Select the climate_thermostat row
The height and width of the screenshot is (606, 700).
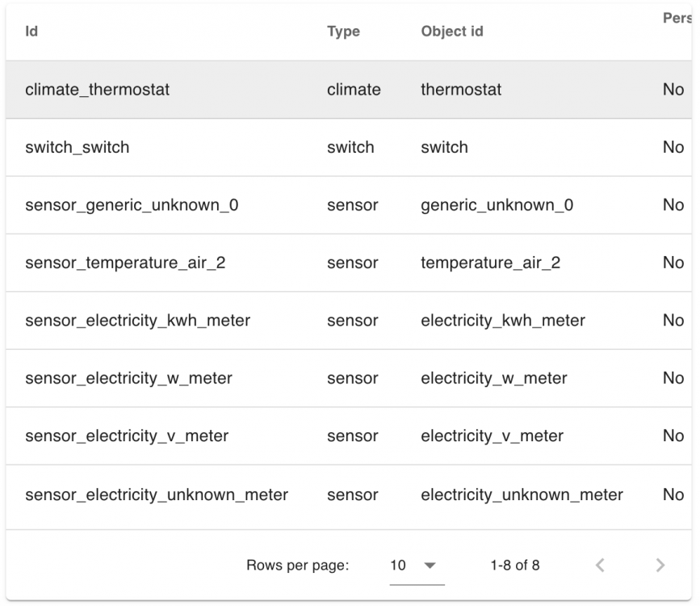coord(97,90)
